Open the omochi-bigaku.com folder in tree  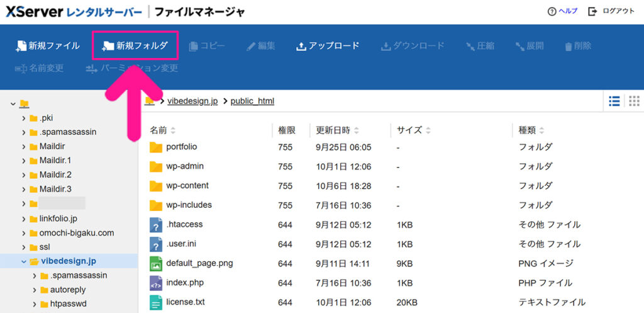pos(77,233)
